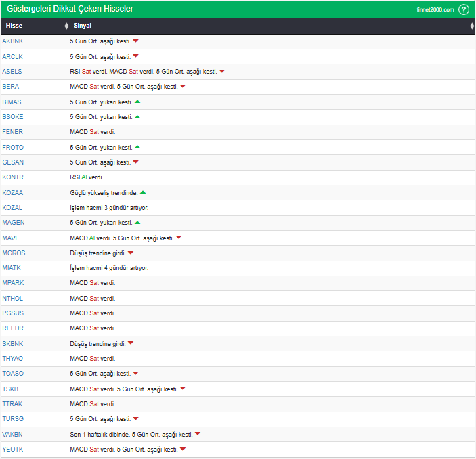Click the green up arrow in FROTO row
Viewport: 476px width, 459px height.
[x=137, y=147]
